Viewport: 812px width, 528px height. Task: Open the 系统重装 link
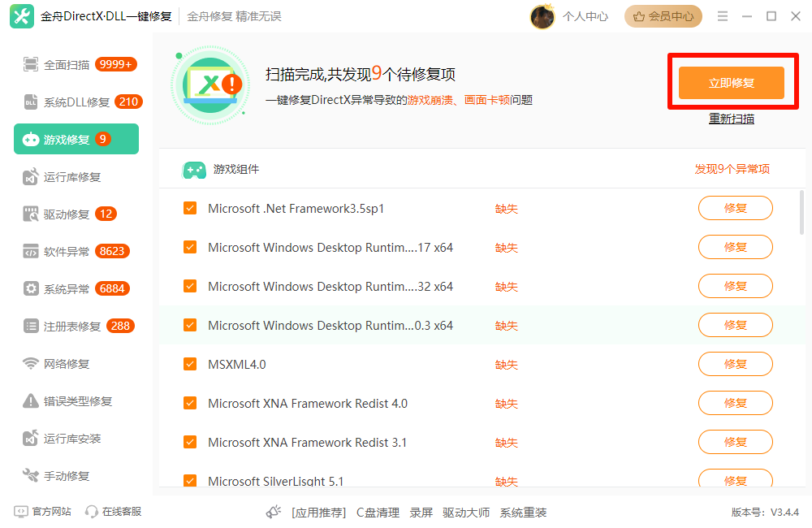pyautogui.click(x=523, y=513)
